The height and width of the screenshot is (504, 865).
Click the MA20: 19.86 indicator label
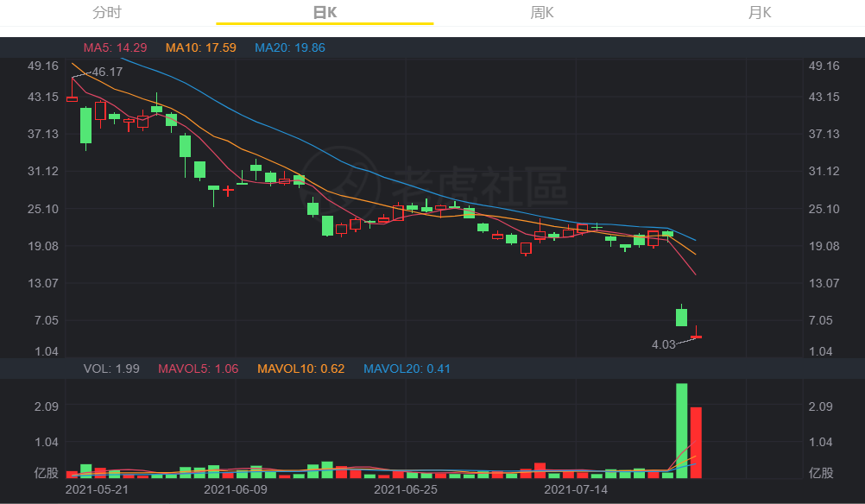(x=289, y=48)
